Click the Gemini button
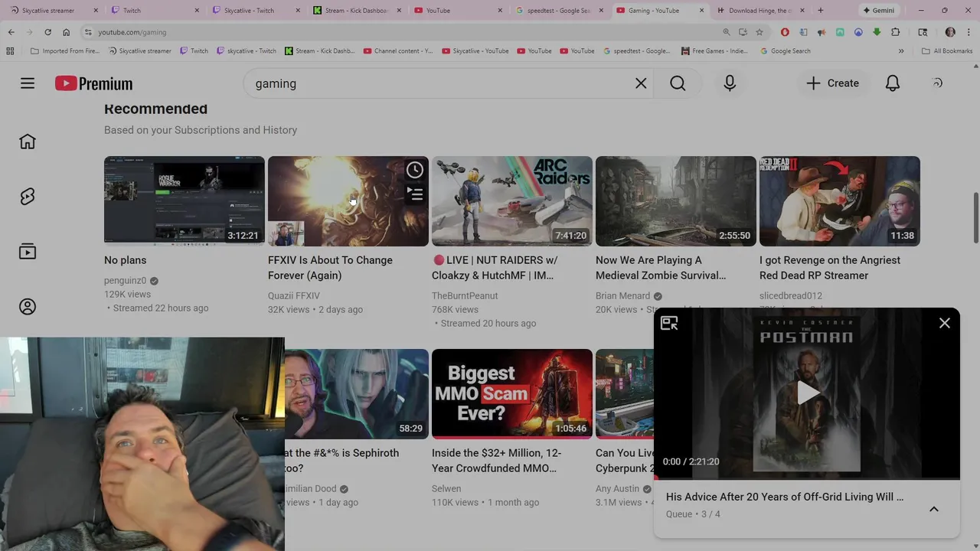980x551 pixels. (x=878, y=11)
